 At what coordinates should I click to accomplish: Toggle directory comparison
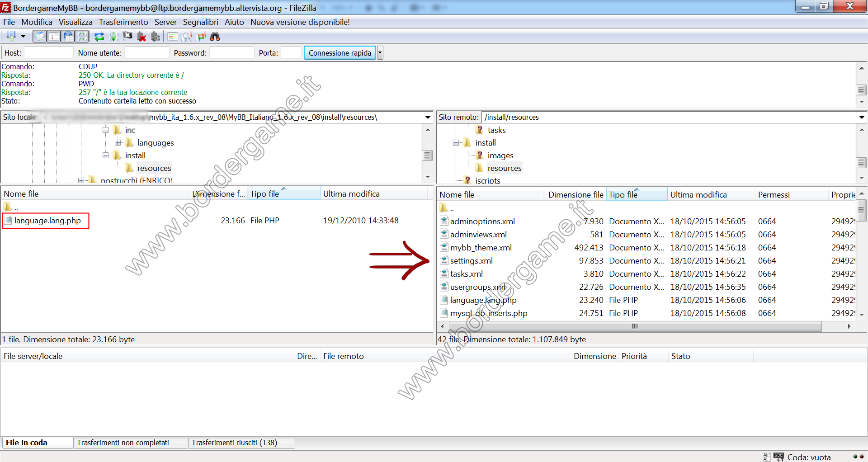pos(187,37)
